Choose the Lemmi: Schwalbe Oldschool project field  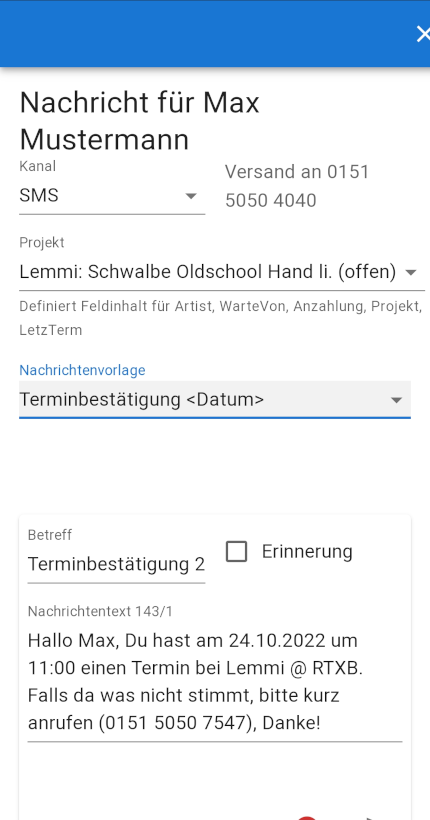(222, 272)
